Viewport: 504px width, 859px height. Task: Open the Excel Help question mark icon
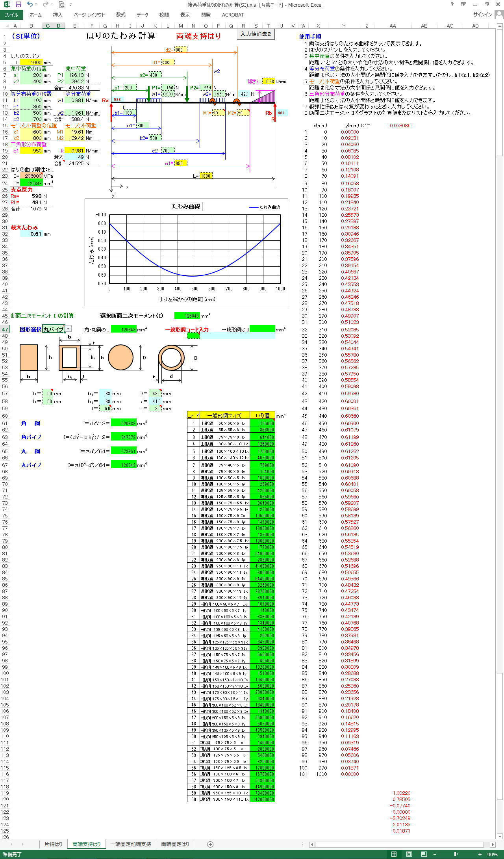tap(452, 4)
